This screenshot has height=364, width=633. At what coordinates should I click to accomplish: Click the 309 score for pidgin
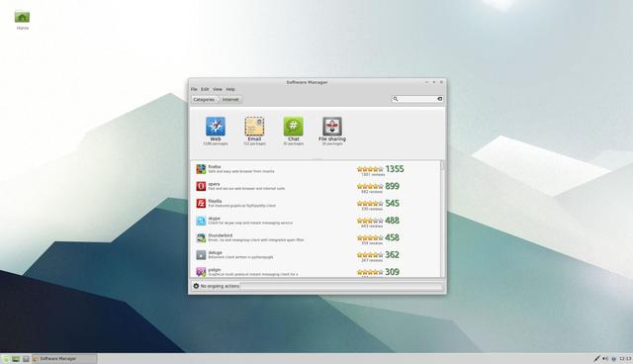coord(392,272)
